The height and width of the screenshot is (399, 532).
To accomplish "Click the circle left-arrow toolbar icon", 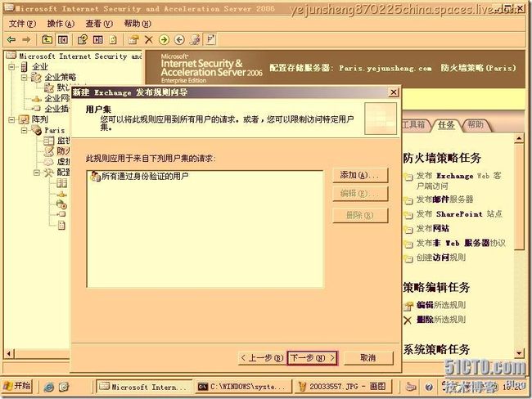I will pyautogui.click(x=179, y=40).
